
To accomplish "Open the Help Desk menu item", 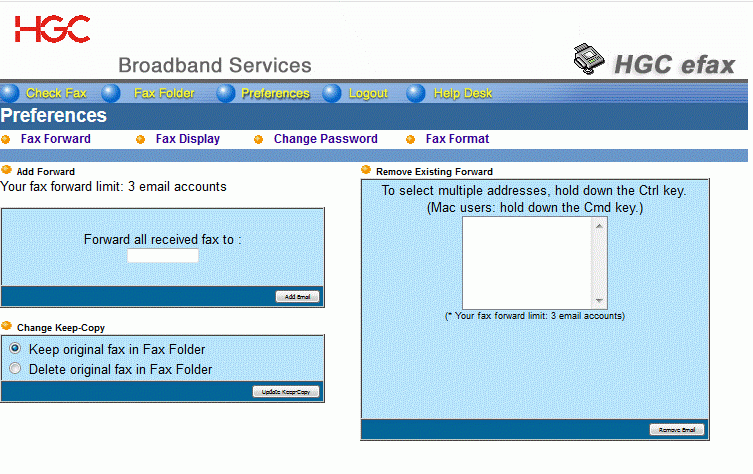I will [x=463, y=93].
